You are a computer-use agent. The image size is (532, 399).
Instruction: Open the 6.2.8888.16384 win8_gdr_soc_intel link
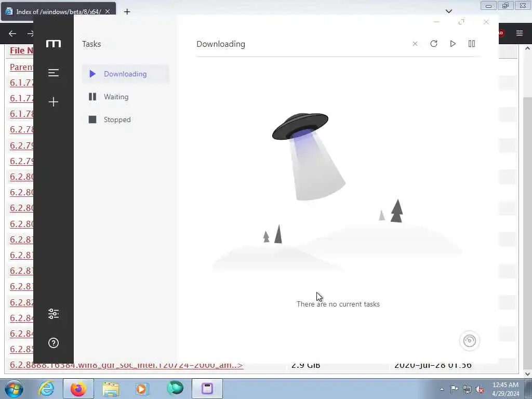click(127, 365)
